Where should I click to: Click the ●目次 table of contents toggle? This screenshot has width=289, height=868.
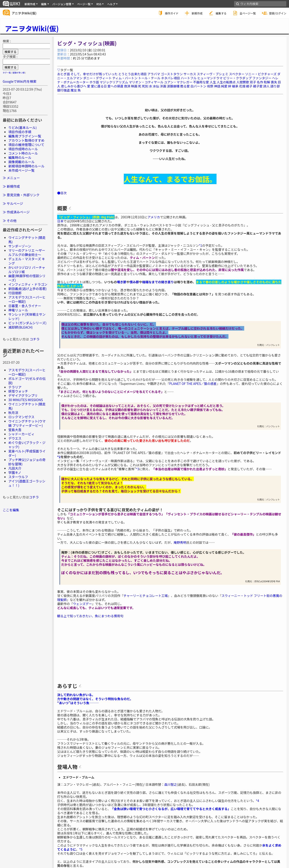pyautogui.click(x=62, y=193)
